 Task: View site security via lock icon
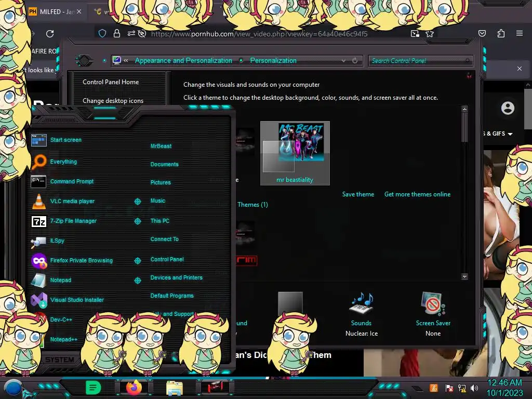(117, 33)
